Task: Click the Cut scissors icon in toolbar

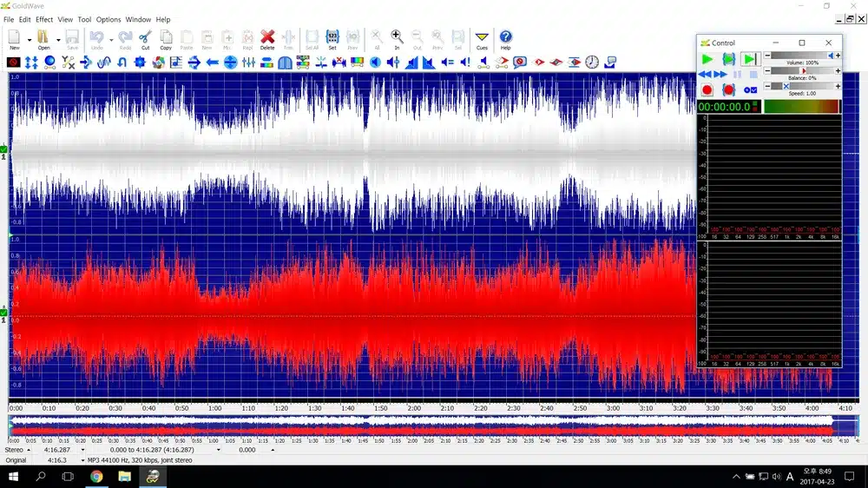Action: [x=145, y=37]
